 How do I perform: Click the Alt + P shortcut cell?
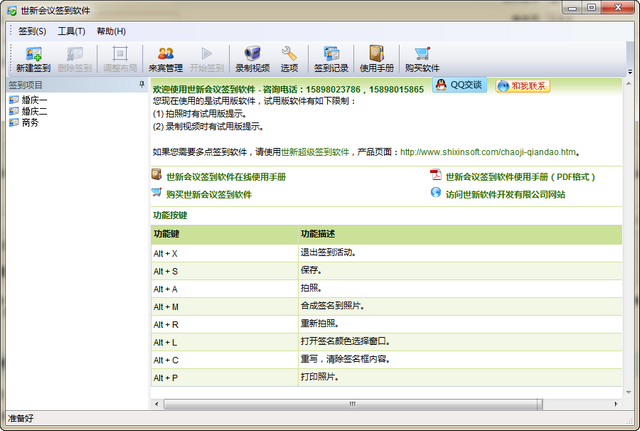coord(225,378)
